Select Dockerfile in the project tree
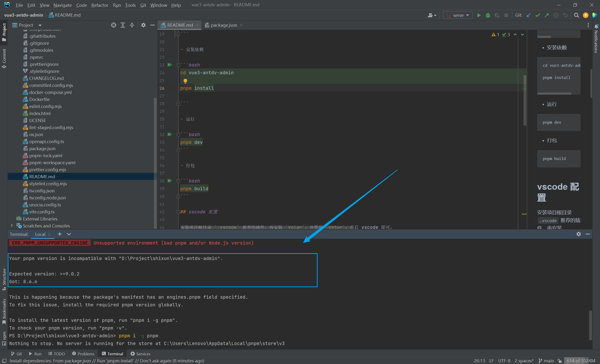 tap(39, 99)
